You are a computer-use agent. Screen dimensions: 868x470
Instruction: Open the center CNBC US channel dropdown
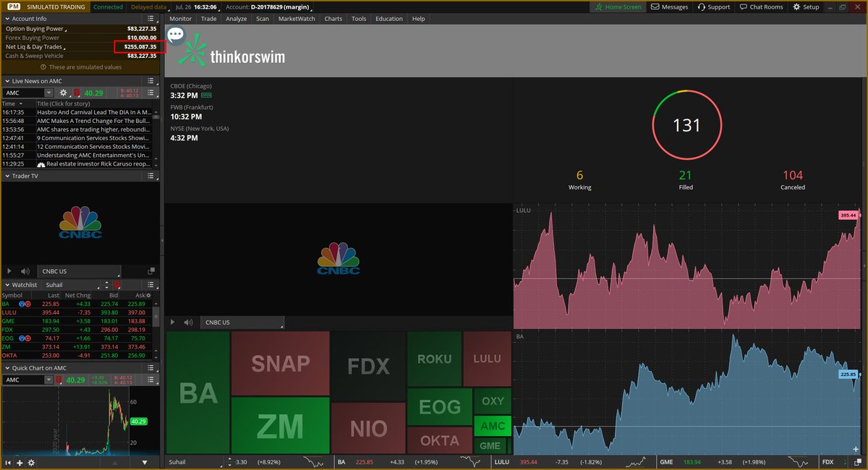(x=243, y=322)
